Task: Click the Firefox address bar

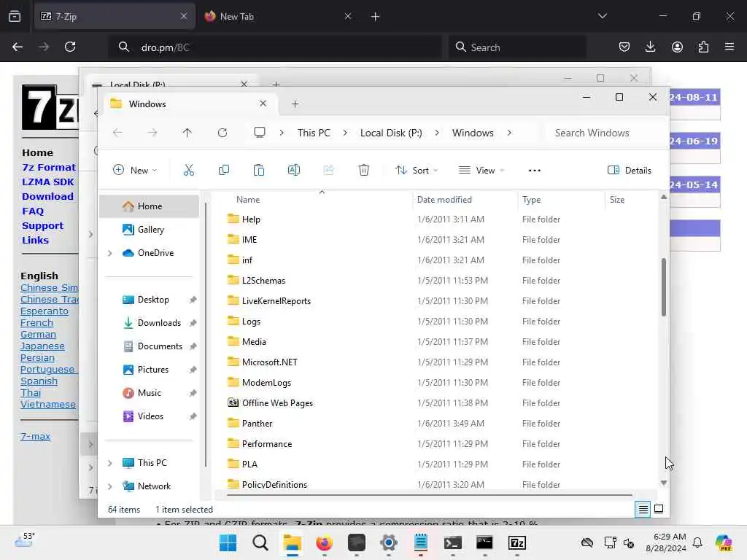Action: (x=276, y=47)
